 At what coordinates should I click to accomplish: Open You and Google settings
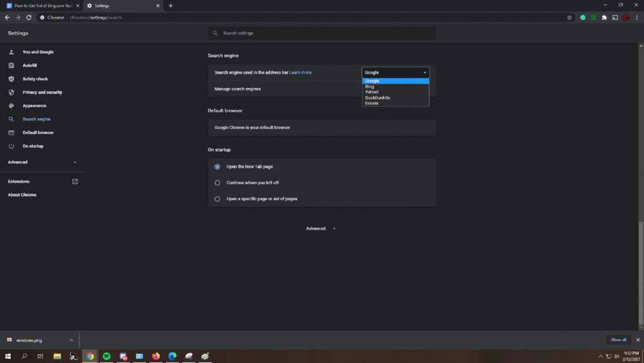(38, 52)
